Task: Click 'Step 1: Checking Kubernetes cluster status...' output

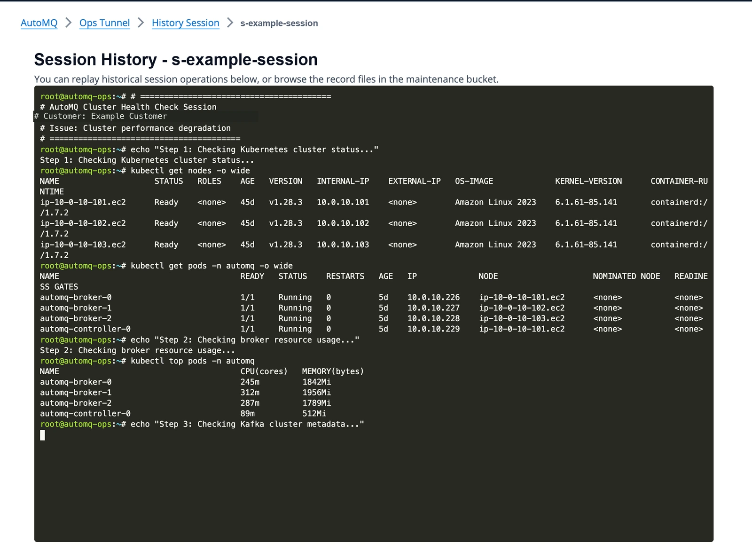Action: (x=147, y=160)
